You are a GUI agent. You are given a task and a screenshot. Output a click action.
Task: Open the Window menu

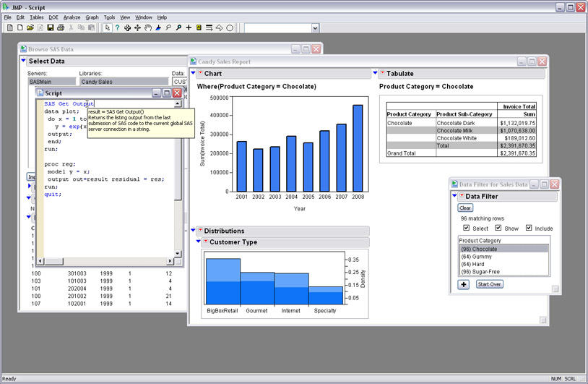click(x=144, y=17)
